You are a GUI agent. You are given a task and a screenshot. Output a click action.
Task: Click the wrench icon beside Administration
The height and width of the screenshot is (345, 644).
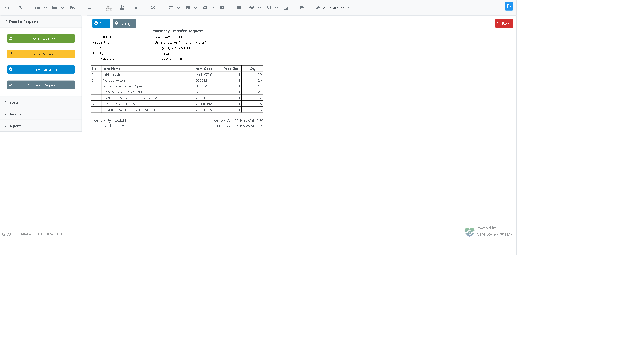(318, 8)
